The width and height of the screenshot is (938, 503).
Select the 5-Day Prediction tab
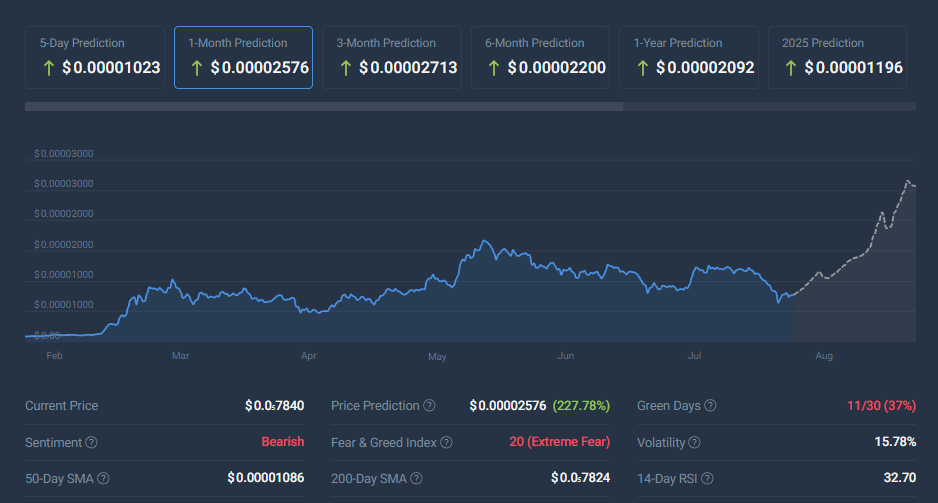tap(95, 57)
